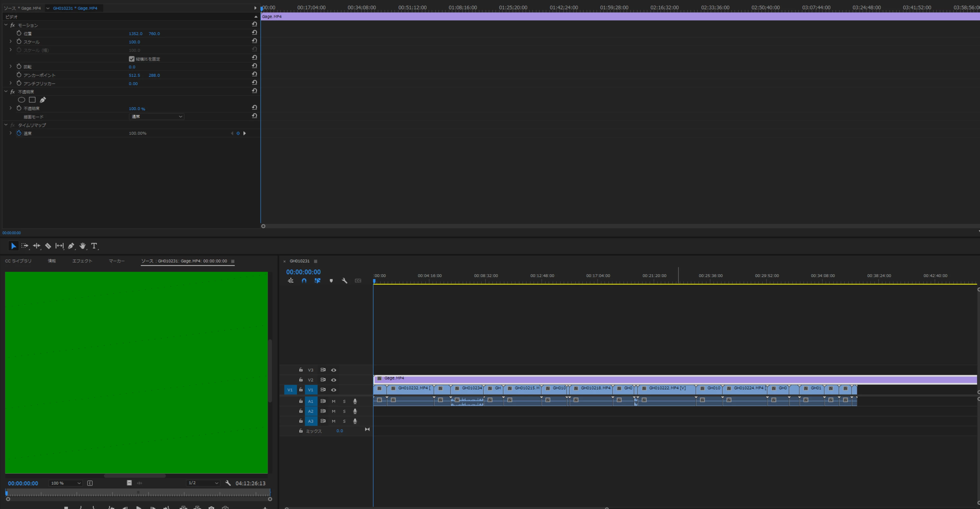Toggle timeline snap magnet icon

pos(304,281)
